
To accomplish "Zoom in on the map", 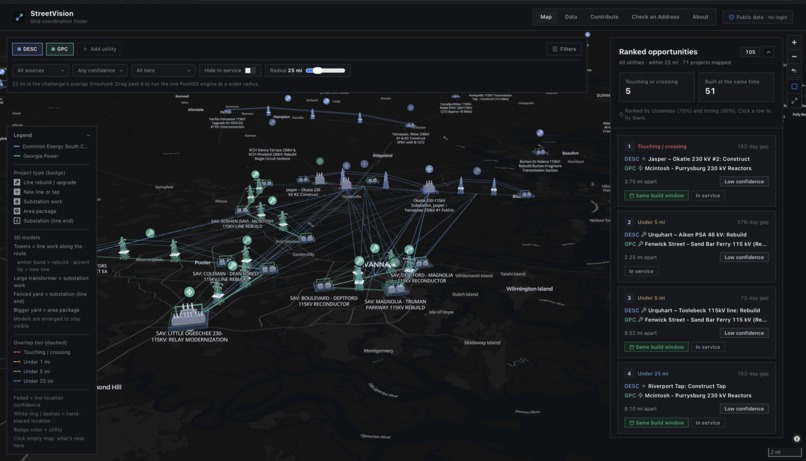I will pyautogui.click(x=794, y=43).
